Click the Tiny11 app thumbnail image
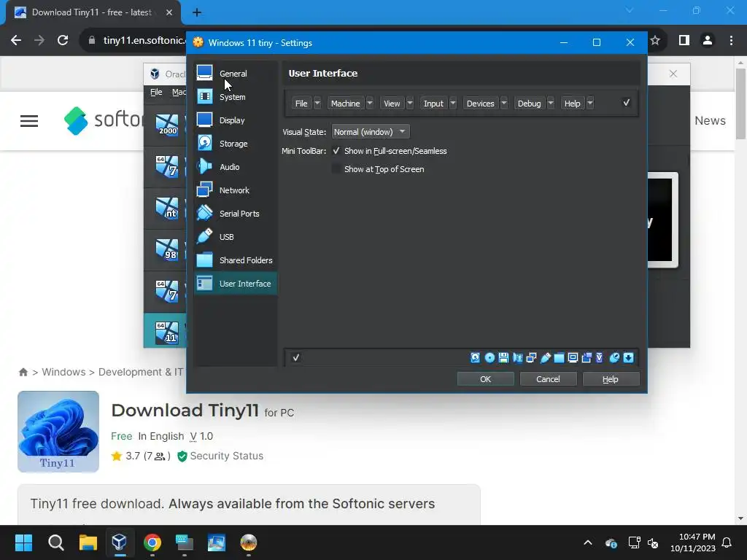Screen dimensions: 747x560 click(58, 432)
